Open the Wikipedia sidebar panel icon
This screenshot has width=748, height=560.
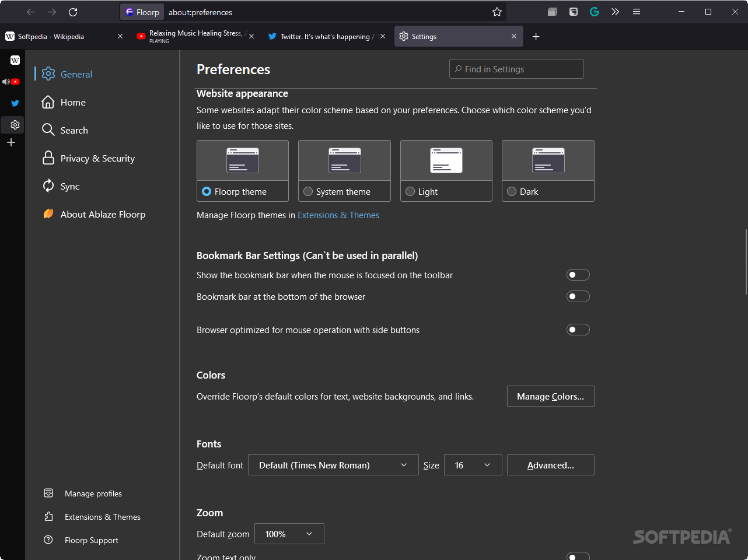pos(15,60)
